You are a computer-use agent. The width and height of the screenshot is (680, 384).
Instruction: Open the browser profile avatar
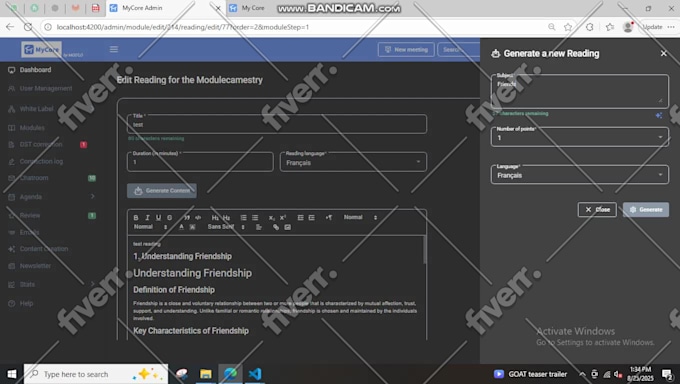pos(628,27)
